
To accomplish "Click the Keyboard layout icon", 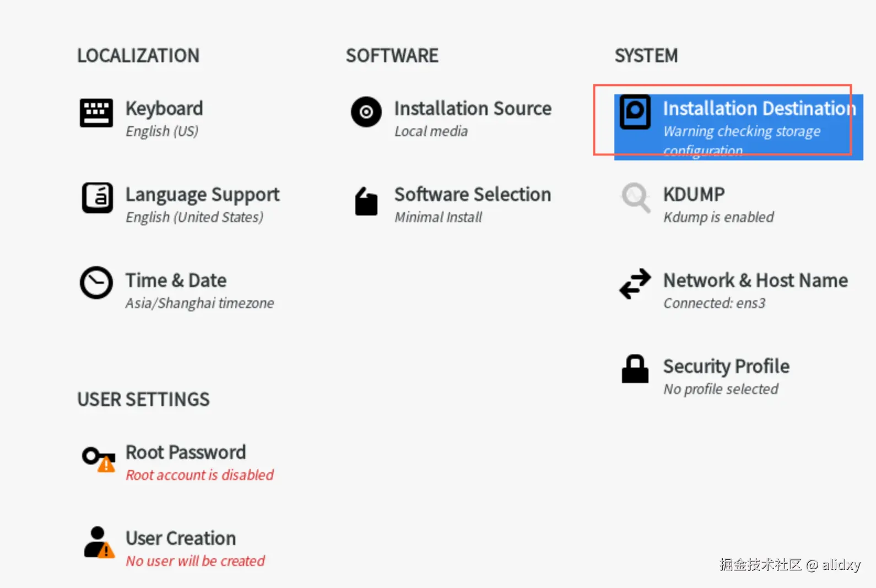I will [x=96, y=112].
